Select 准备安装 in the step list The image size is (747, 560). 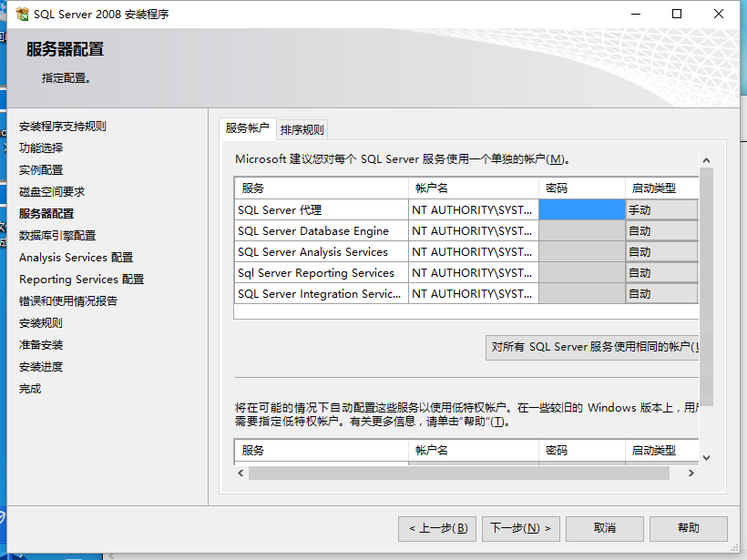coord(41,345)
